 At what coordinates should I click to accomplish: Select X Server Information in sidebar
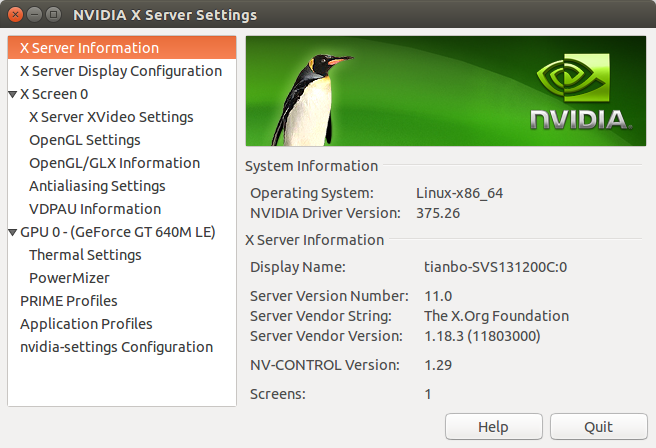tap(122, 48)
